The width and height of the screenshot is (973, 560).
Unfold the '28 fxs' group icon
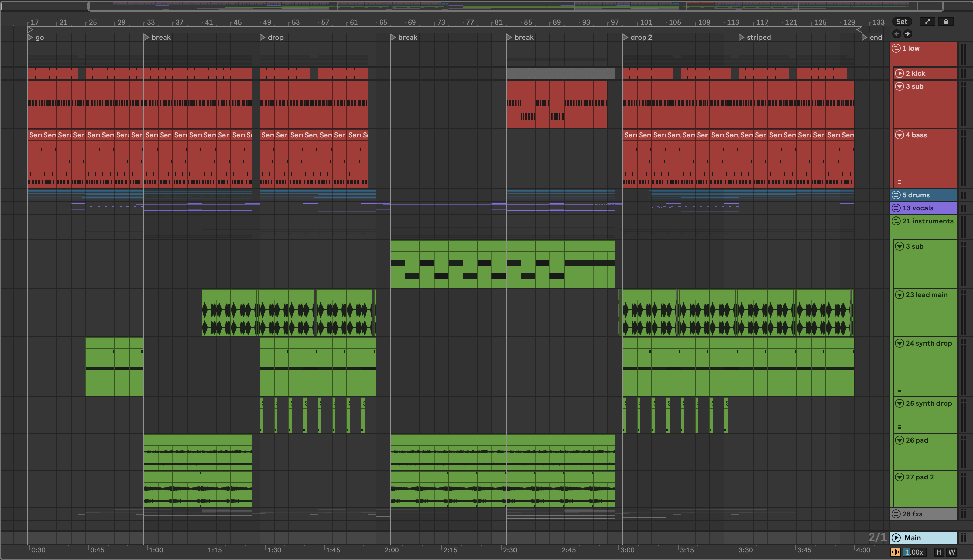point(896,514)
